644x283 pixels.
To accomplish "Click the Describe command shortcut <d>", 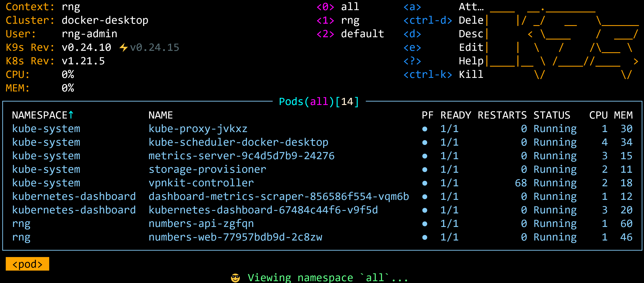I will click(x=412, y=34).
